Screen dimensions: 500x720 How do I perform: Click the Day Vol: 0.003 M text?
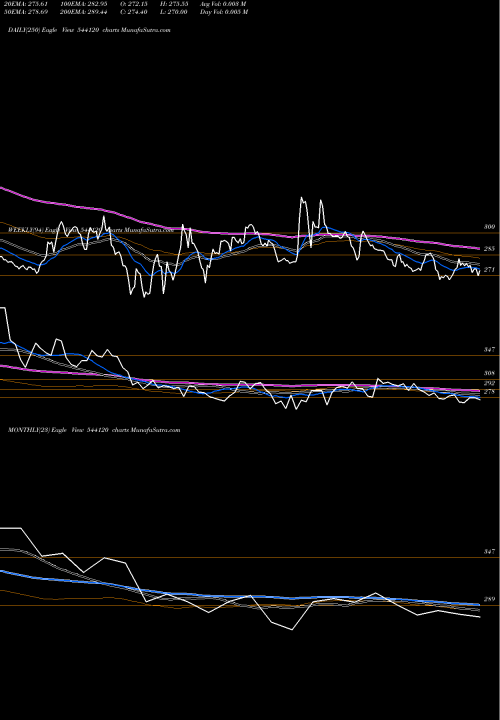point(224,12)
